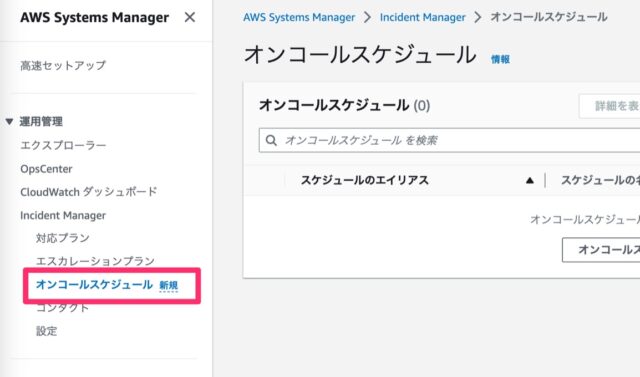Sort by スケジュールのエイリアス ascending arrow

click(x=529, y=180)
